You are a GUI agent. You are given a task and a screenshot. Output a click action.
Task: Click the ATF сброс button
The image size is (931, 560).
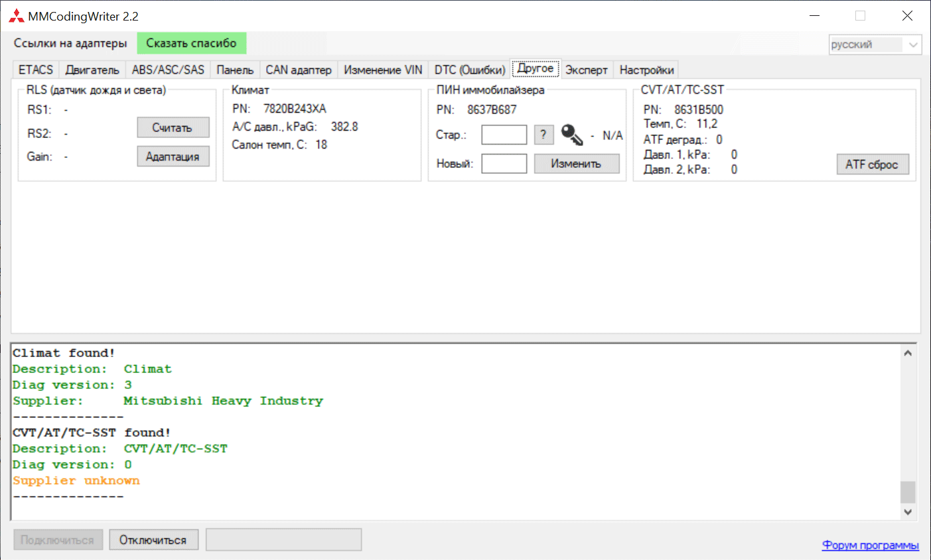tap(872, 165)
